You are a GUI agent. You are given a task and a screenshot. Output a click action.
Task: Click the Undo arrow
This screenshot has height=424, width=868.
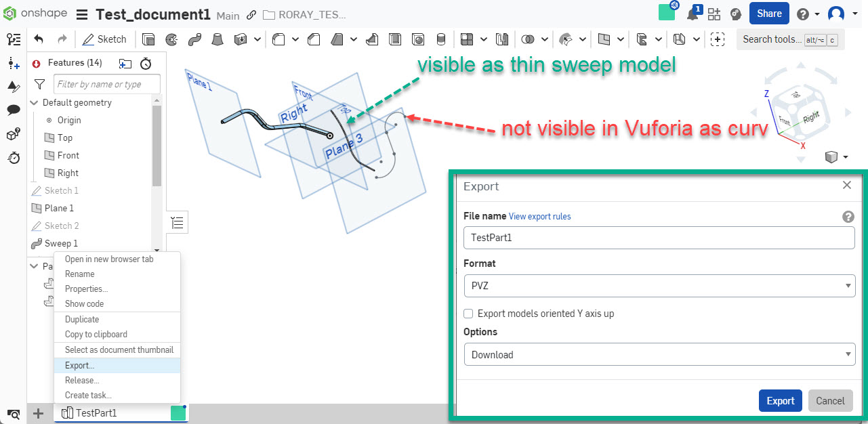tap(39, 39)
